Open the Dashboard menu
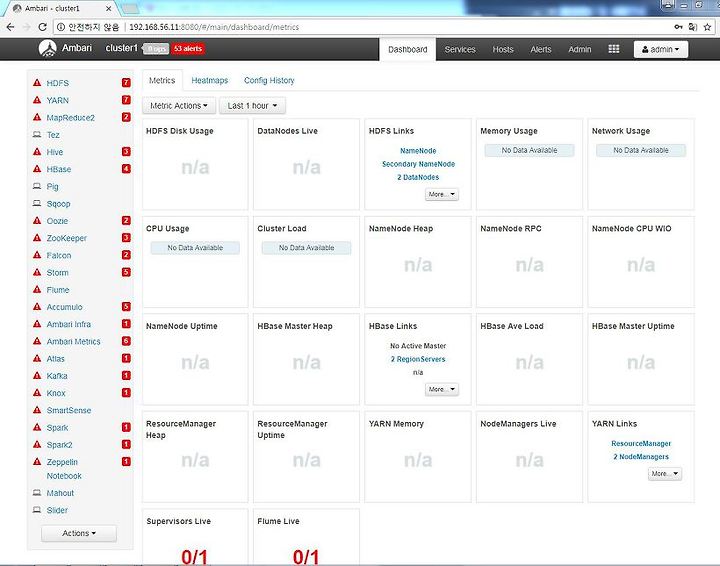 (408, 49)
